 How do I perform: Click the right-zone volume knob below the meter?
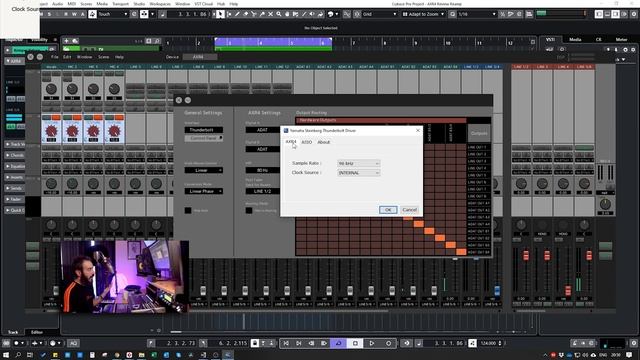point(605,204)
